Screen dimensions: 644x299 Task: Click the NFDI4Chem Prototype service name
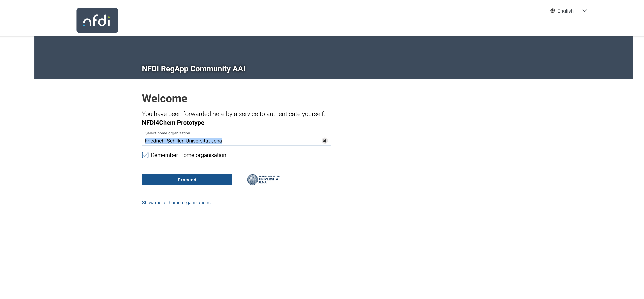point(173,123)
